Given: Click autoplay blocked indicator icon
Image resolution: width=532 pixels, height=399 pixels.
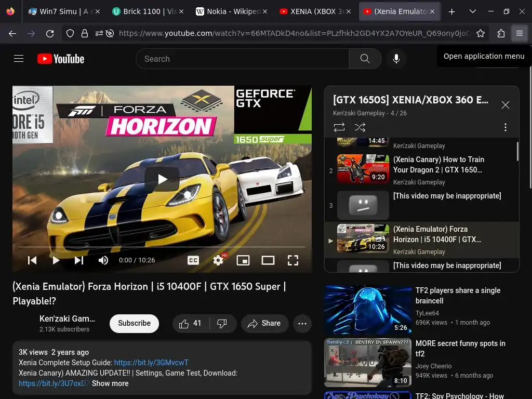Looking at the screenshot, I should pyautogui.click(x=110, y=33).
